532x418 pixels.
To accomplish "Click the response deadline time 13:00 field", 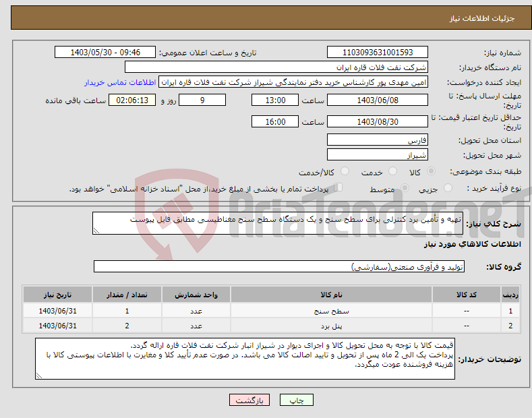I will click(x=275, y=100).
